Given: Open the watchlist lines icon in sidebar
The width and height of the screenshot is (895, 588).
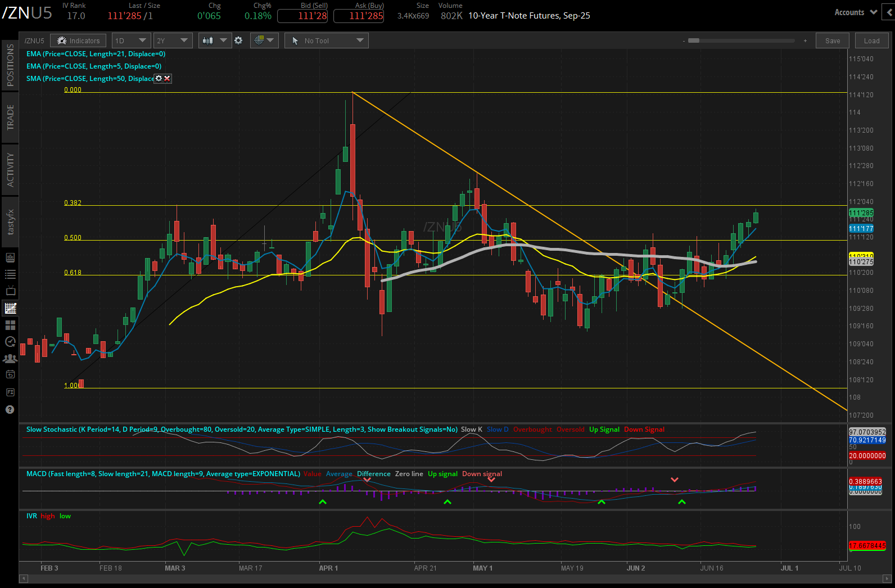Looking at the screenshot, I should click(10, 274).
